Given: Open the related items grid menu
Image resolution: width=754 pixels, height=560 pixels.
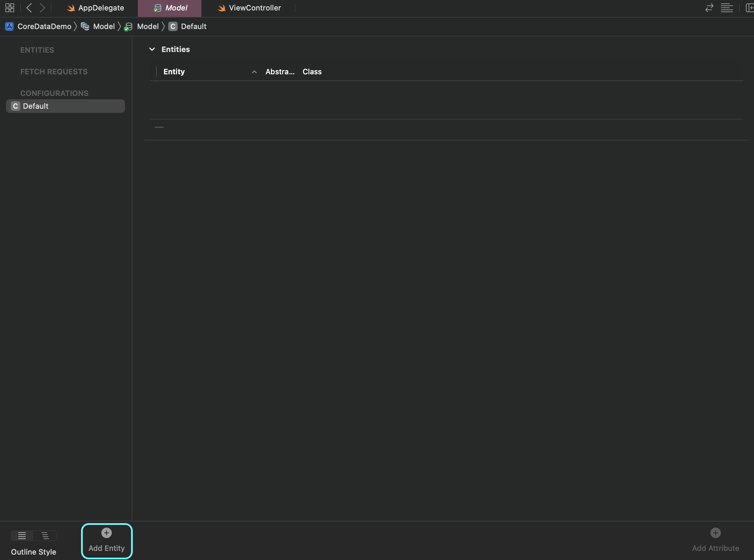Looking at the screenshot, I should 9,8.
